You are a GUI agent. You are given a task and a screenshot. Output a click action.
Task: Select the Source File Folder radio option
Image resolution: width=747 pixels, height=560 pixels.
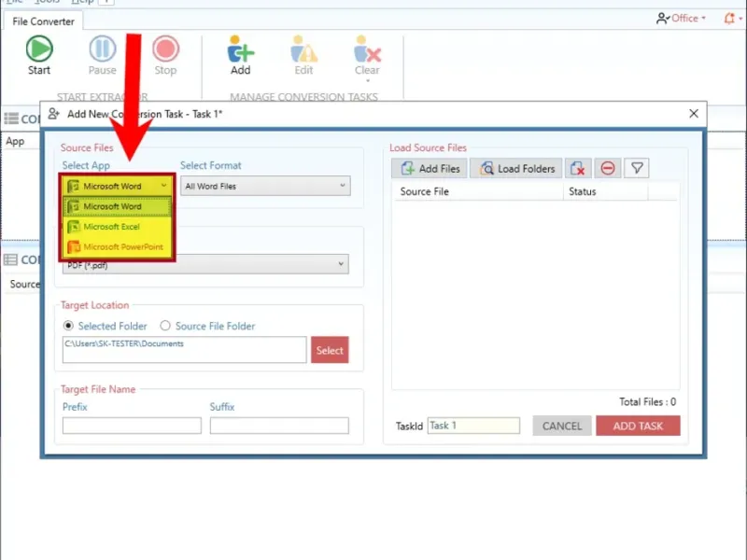[x=207, y=326]
